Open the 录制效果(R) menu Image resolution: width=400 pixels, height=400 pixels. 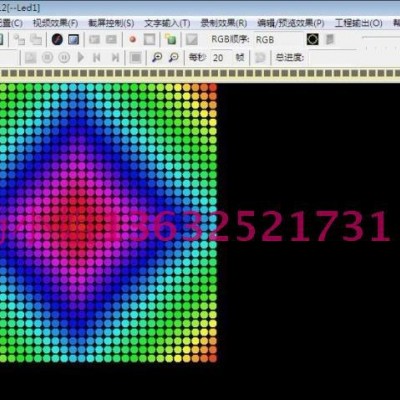click(224, 23)
